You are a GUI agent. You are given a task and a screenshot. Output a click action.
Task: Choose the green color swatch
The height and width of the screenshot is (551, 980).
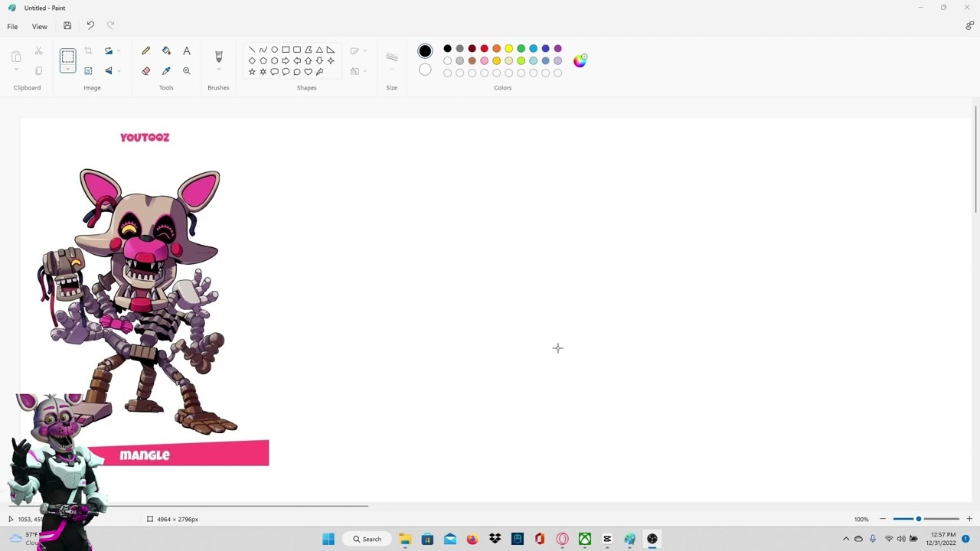coord(521,48)
